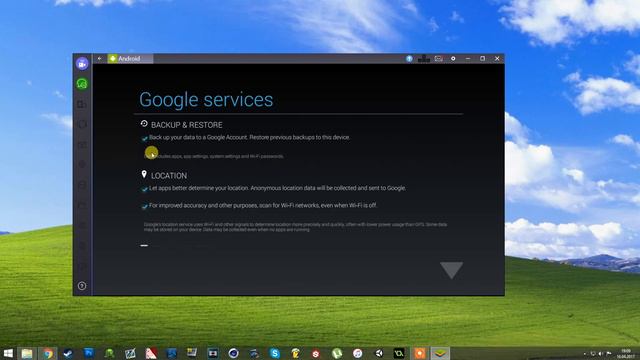Open File Explorer from the taskbar
This screenshot has width=640, height=360.
27,353
